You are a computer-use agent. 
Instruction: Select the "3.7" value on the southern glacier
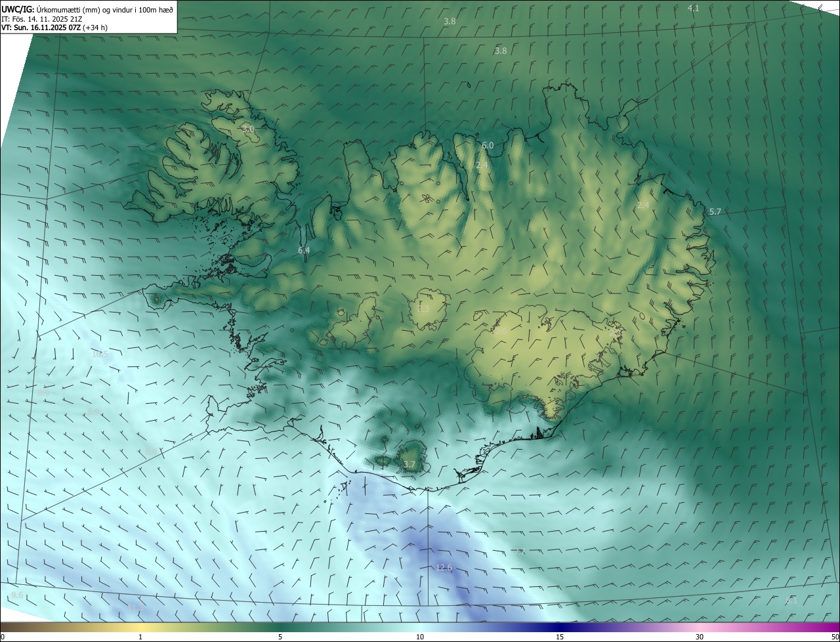(409, 465)
